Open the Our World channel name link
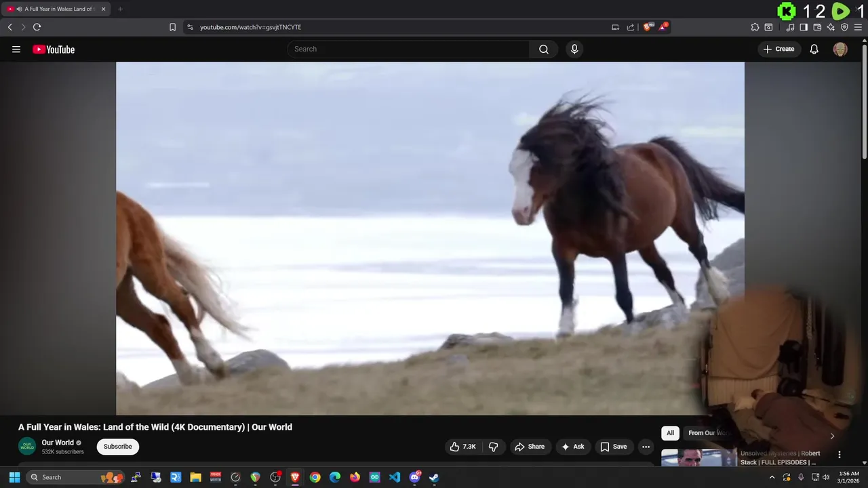The image size is (868, 488). [58, 443]
